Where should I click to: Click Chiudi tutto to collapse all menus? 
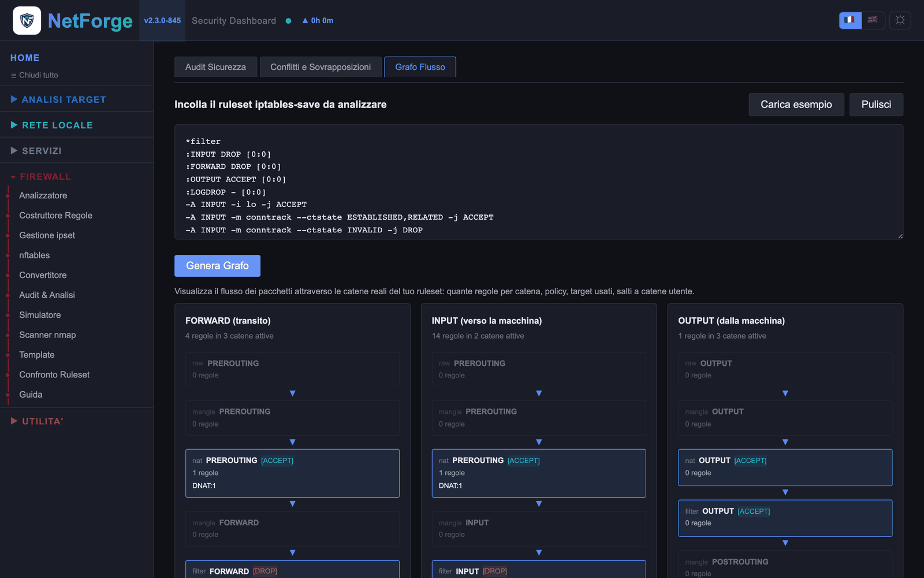35,75
